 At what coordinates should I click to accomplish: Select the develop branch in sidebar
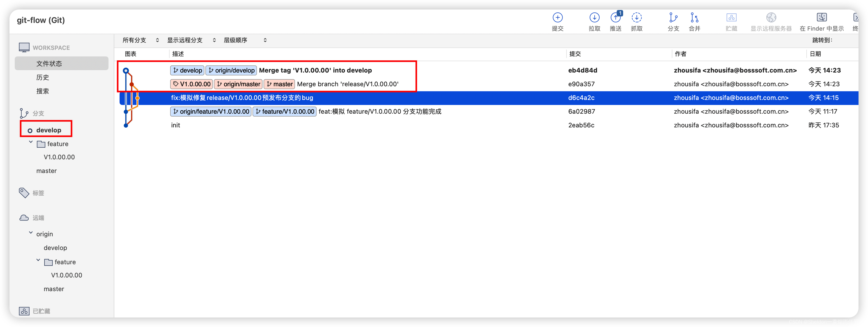[x=48, y=130]
